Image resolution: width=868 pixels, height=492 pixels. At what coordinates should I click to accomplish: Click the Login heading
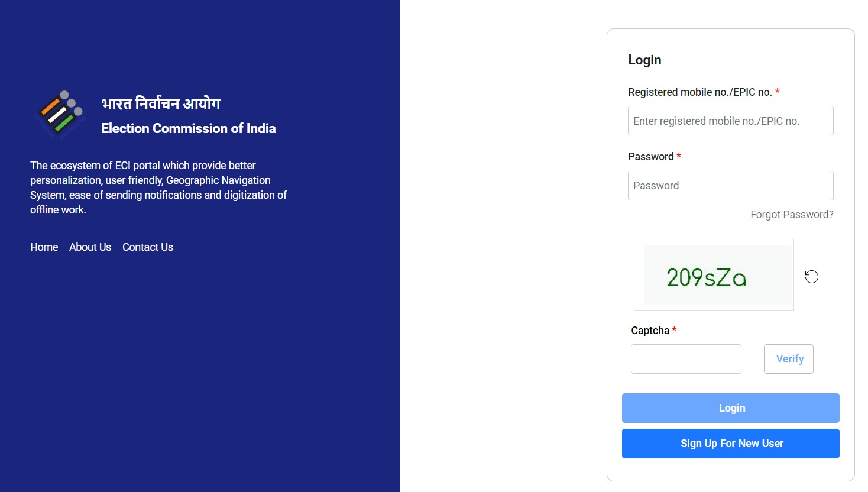pos(644,59)
